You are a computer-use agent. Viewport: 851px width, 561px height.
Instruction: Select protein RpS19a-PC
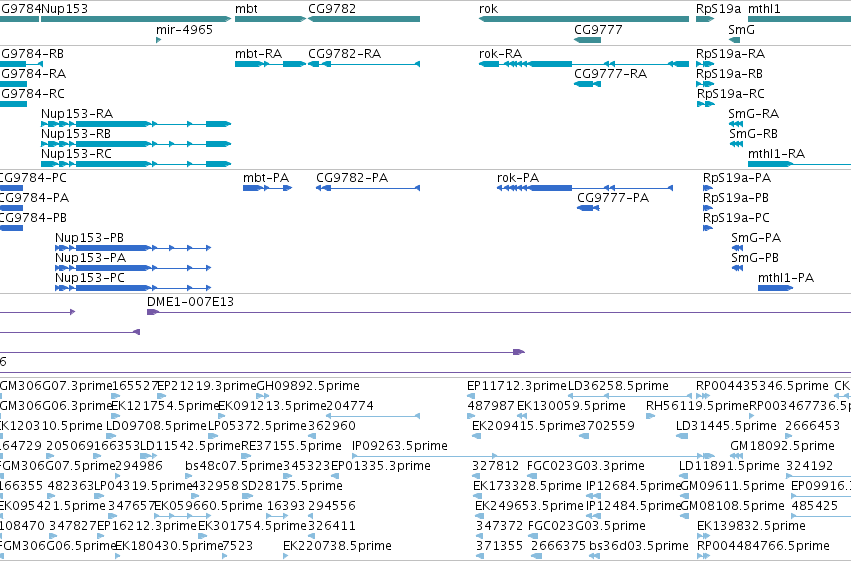pyautogui.click(x=708, y=228)
